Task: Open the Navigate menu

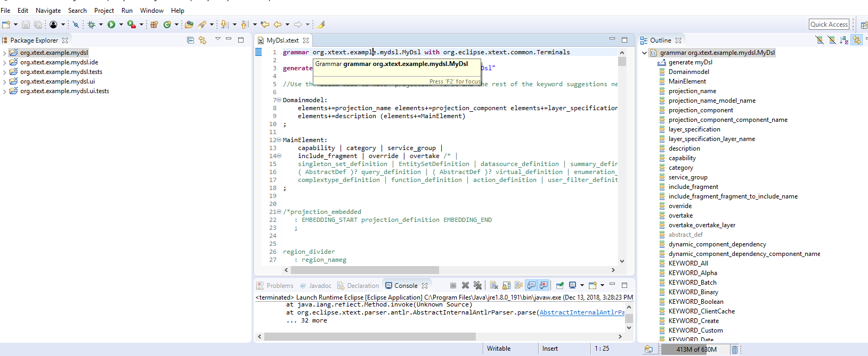Action: 48,10
